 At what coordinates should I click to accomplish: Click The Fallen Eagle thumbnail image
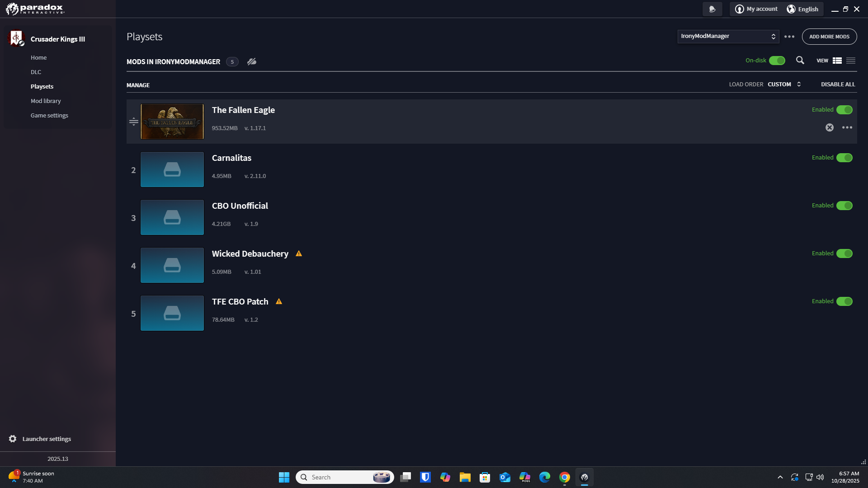coord(172,122)
